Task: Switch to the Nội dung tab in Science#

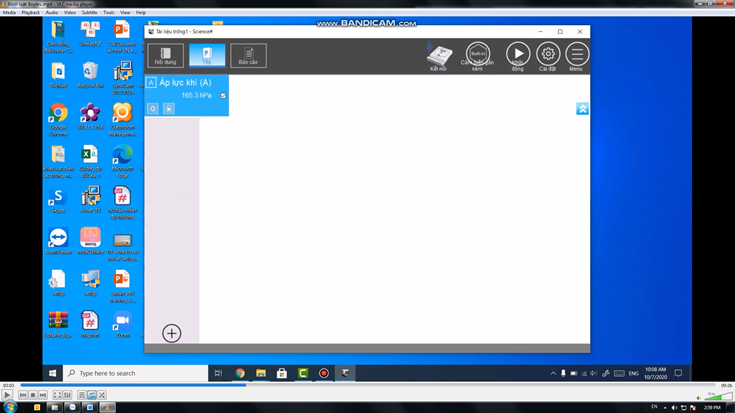Action: 165,56
